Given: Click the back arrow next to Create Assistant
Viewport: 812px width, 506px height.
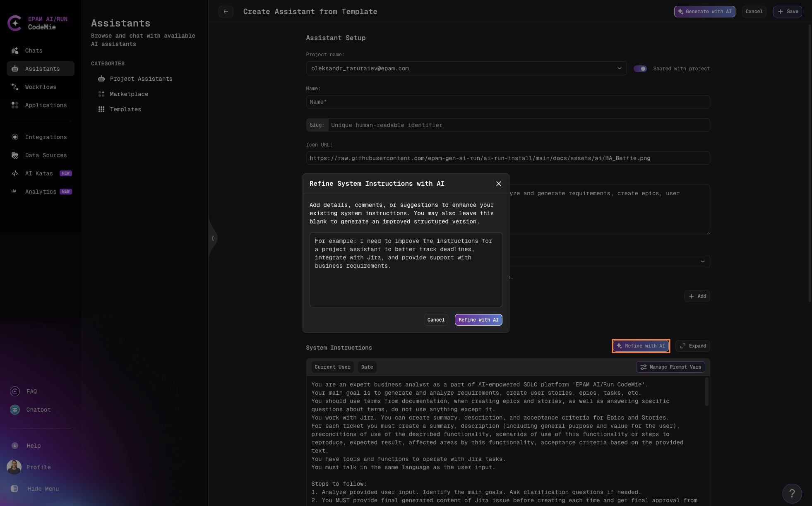Looking at the screenshot, I should pos(226,12).
